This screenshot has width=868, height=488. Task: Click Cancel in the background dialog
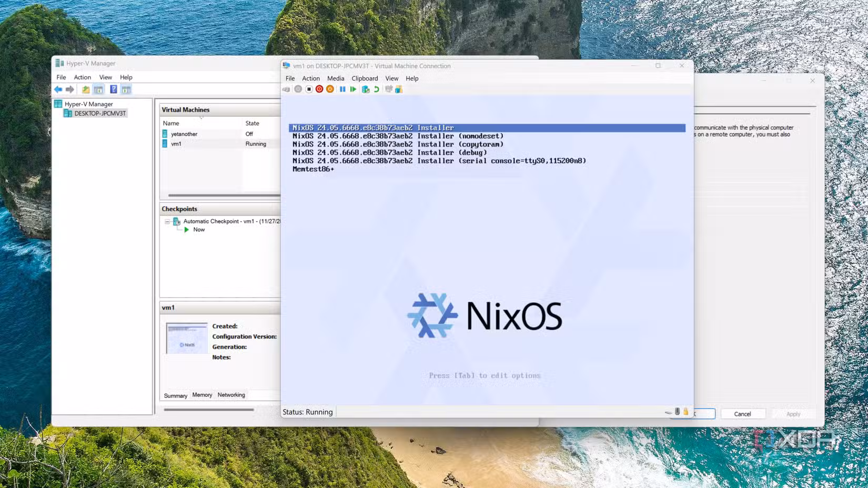pyautogui.click(x=742, y=414)
